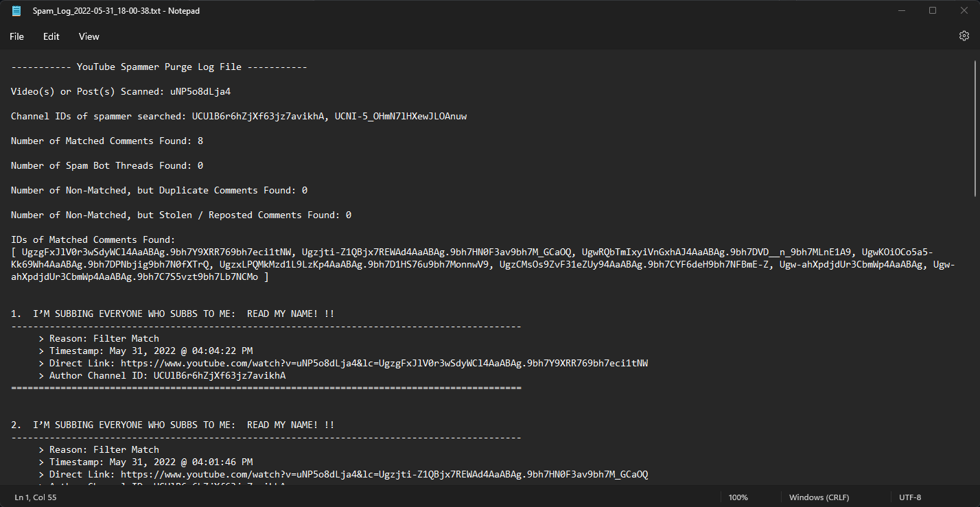Click the Channel IDs of spammer searched line
The width and height of the screenshot is (980, 507).
pos(239,117)
